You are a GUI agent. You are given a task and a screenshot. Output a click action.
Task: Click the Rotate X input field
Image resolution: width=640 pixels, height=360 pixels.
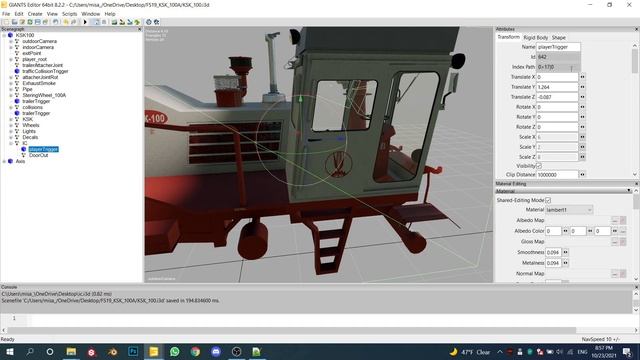click(557, 107)
